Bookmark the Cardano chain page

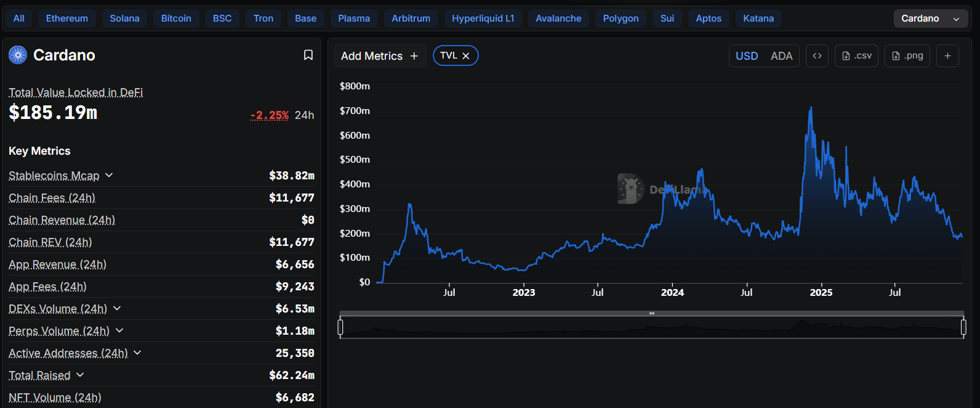(x=308, y=55)
